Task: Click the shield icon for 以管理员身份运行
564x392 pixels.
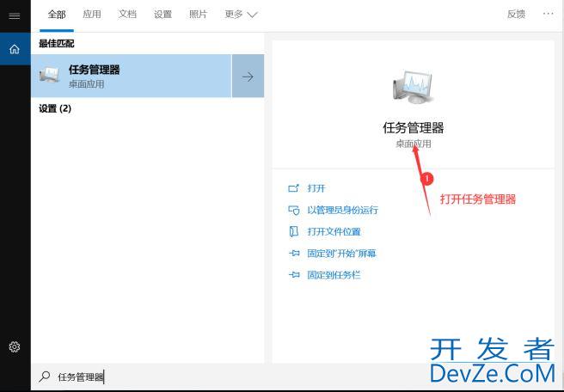Action: click(x=293, y=210)
